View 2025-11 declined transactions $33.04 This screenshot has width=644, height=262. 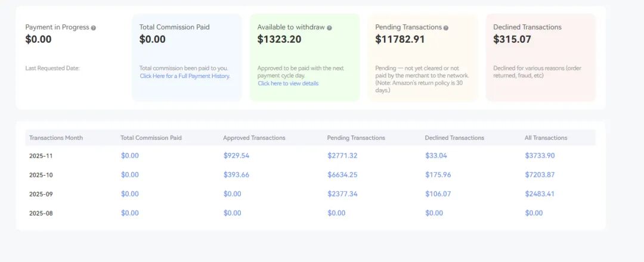(x=436, y=155)
